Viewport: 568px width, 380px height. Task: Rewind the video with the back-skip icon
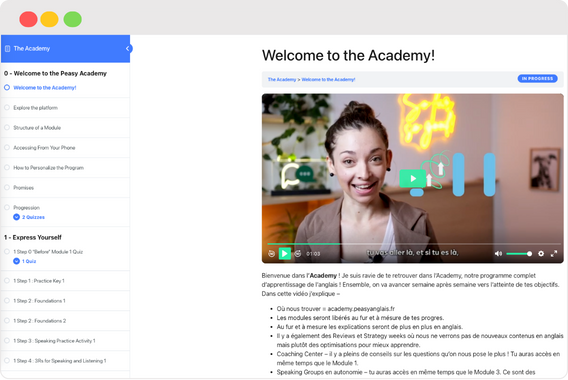(271, 254)
